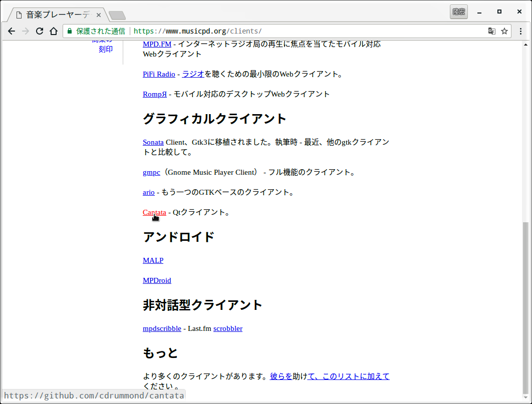Viewport: 532px width, 404px height.
Task: Close the 音楽プレーヤー tab
Action: click(98, 15)
